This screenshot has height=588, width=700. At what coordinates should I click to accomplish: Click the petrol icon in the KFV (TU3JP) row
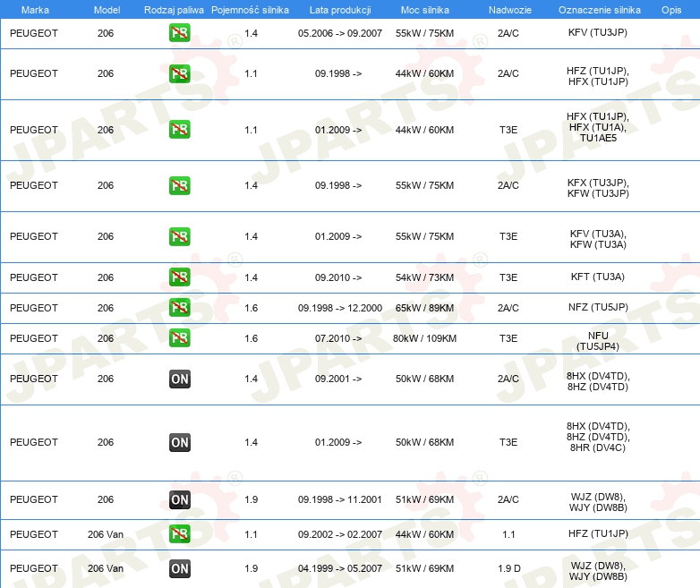[x=179, y=33]
